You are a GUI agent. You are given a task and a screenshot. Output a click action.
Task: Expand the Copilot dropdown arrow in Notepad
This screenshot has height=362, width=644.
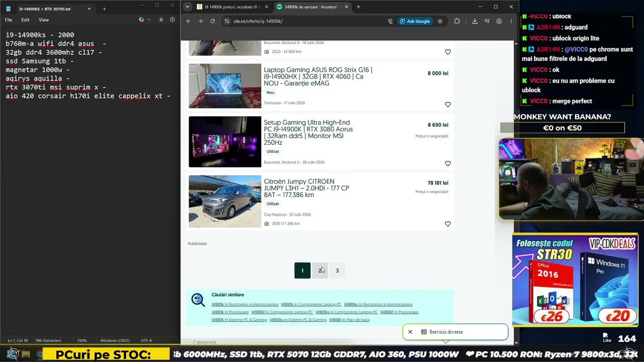point(149,20)
